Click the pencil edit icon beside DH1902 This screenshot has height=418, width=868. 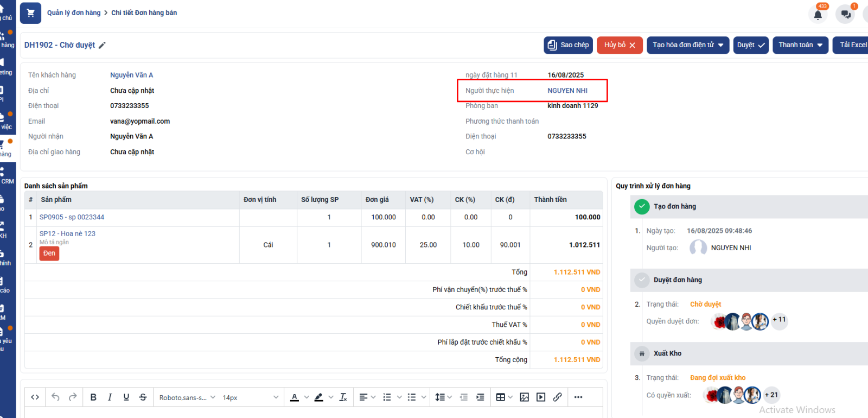(102, 45)
